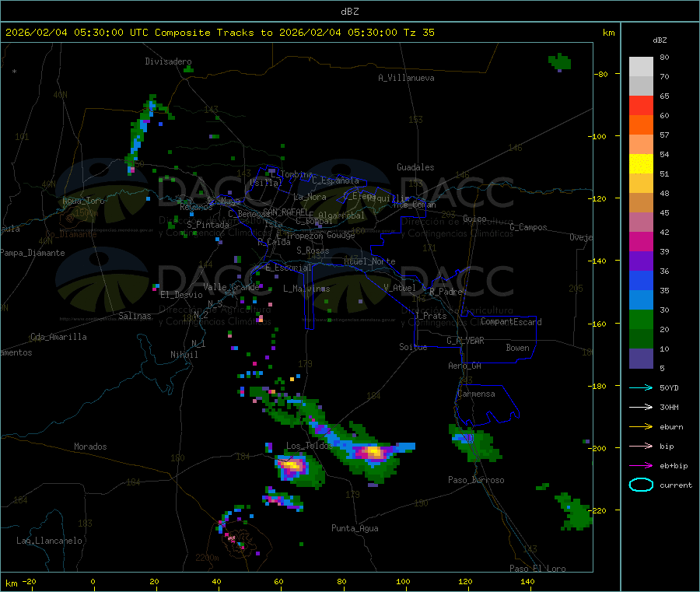Click the pink bip arrow in legend
Image resolution: width=700 pixels, height=592 pixels.
coord(641,446)
